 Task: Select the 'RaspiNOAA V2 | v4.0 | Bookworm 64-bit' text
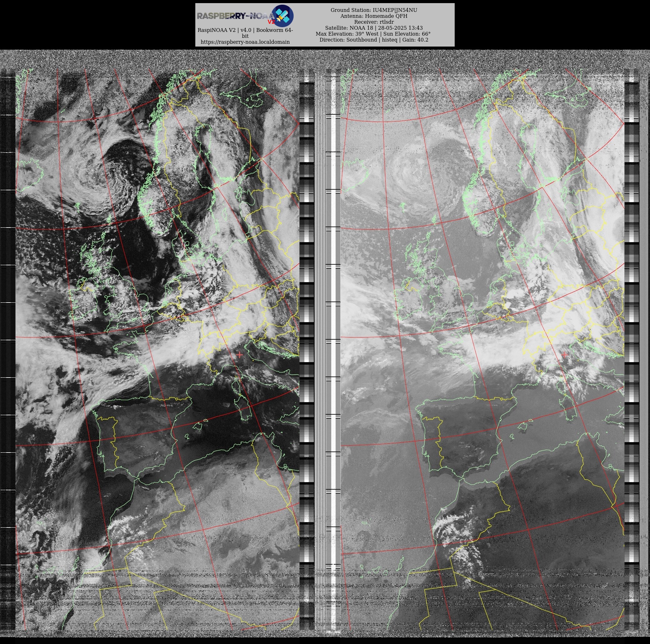click(245, 33)
